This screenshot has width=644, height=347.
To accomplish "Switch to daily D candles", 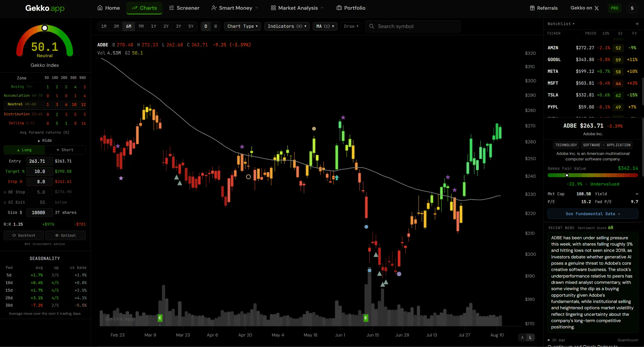I will (206, 26).
